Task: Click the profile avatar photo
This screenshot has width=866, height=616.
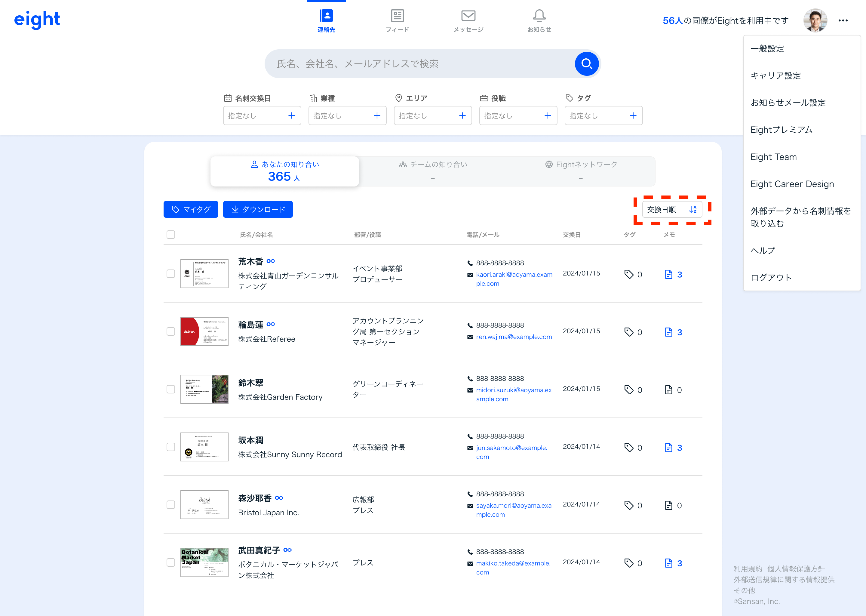Action: [x=815, y=20]
